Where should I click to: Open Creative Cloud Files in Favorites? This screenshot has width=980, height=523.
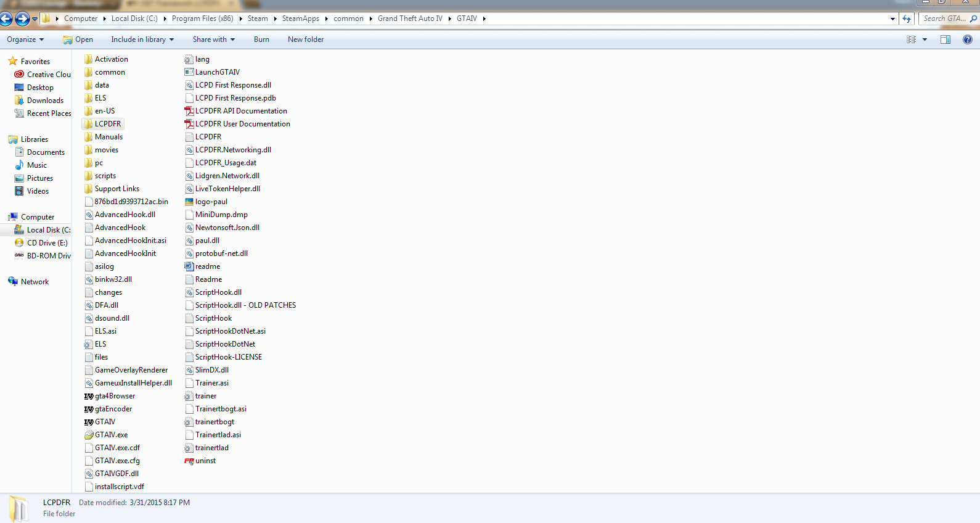click(x=43, y=75)
